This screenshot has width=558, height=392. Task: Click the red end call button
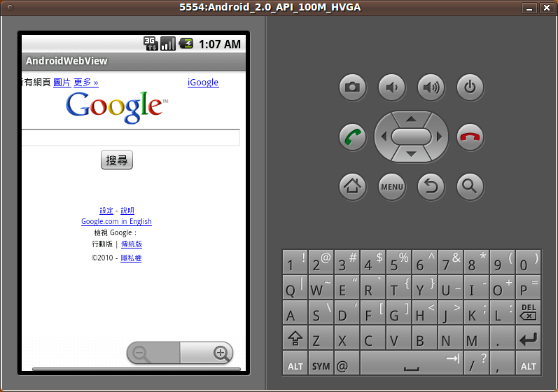(470, 137)
